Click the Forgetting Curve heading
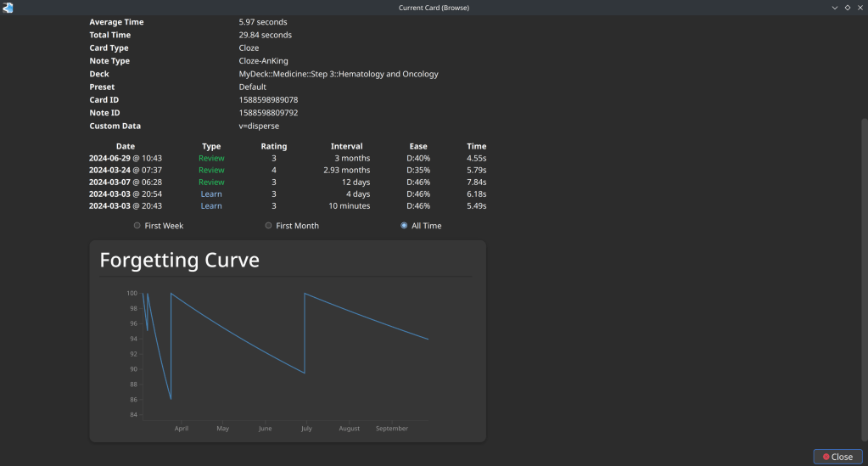The image size is (868, 466). point(179,261)
